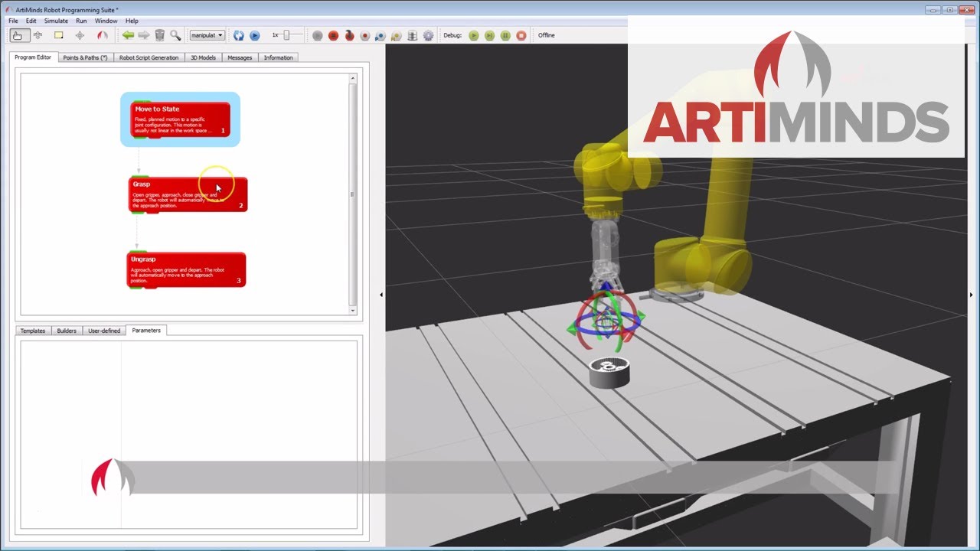Open the Messages tab
The width and height of the screenshot is (980, 551).
[240, 57]
